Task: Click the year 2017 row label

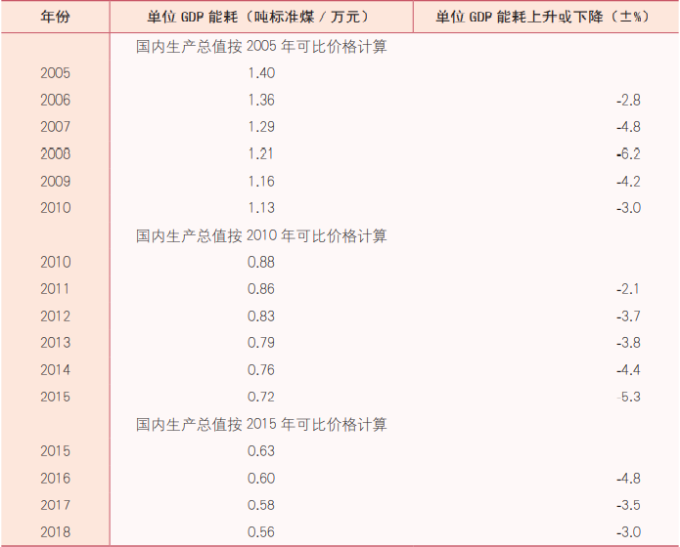Action: point(56,505)
